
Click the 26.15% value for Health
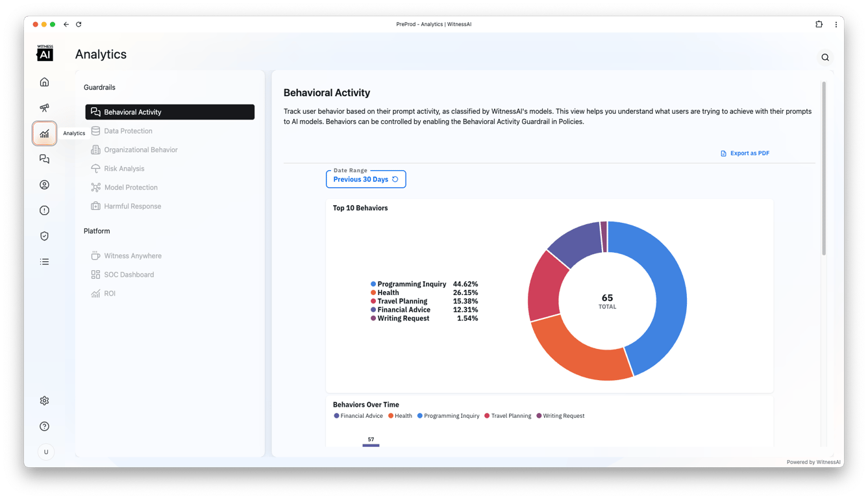click(x=465, y=292)
